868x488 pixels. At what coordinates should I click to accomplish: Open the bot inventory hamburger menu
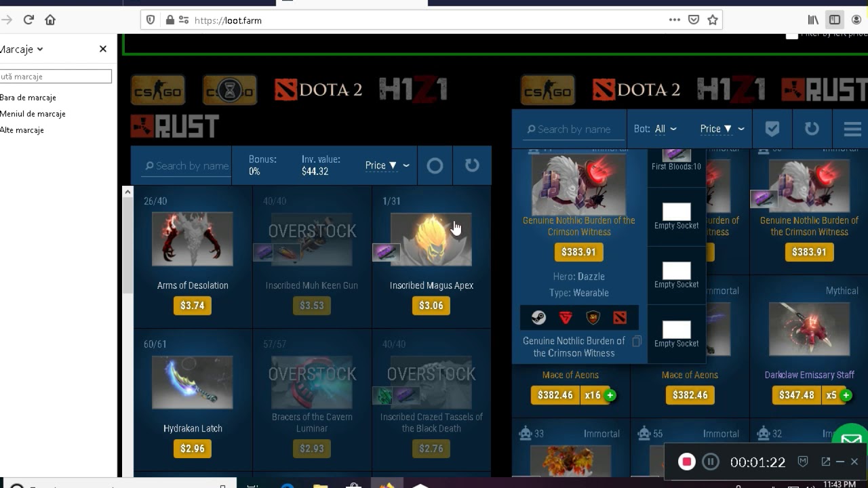click(x=852, y=129)
